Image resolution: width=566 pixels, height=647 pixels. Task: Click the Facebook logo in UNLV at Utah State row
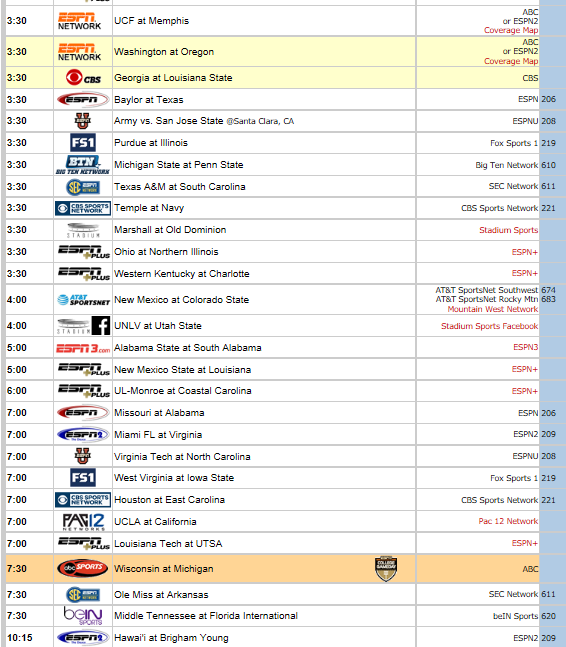[x=101, y=326]
